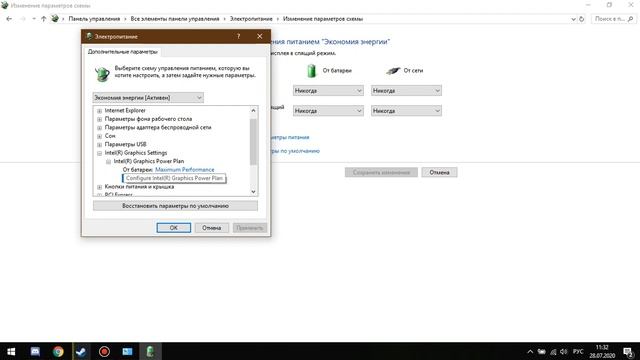Image resolution: width=640 pixels, height=360 pixels.
Task: Click the battery status tray icon
Action: tap(541, 351)
